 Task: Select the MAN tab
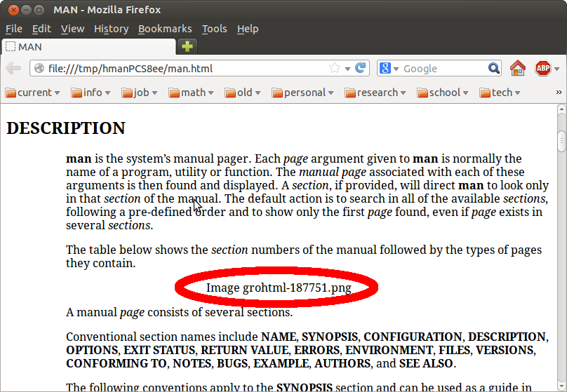click(x=88, y=46)
